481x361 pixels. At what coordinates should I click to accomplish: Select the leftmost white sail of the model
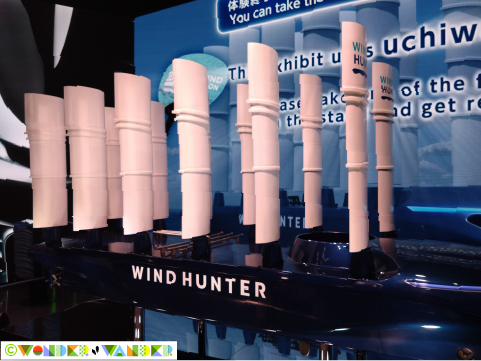tap(46, 161)
